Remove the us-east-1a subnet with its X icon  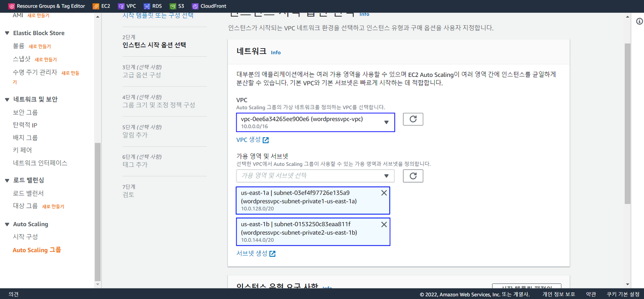(384, 193)
